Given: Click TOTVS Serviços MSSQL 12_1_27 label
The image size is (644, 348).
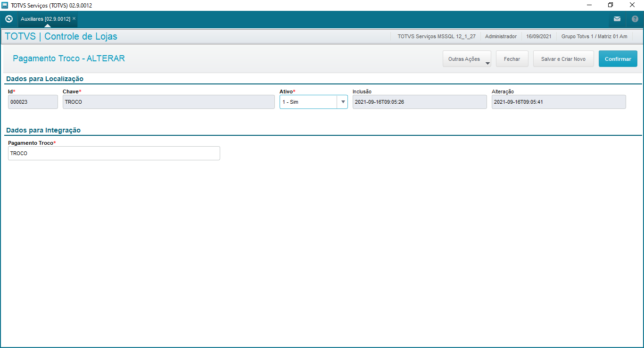Looking at the screenshot, I should [x=437, y=36].
